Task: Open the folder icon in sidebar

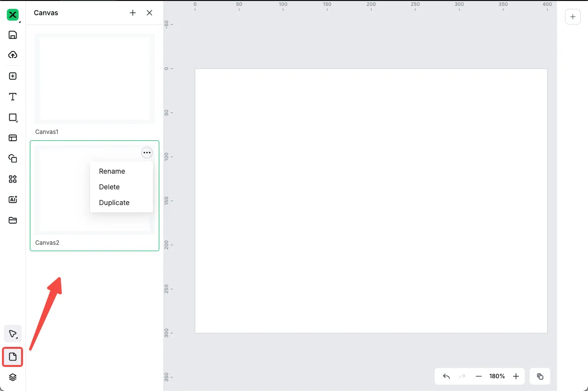Action: pos(13,220)
